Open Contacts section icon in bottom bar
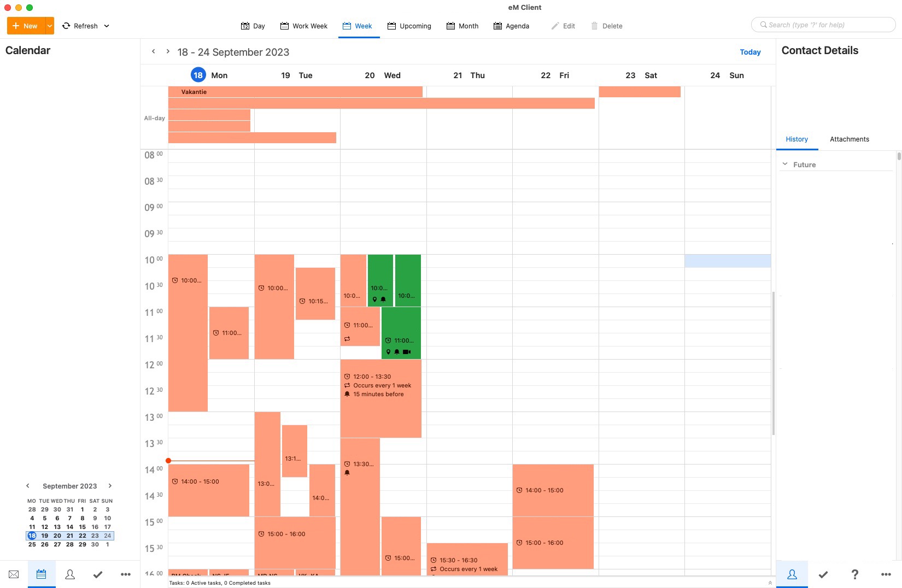902x588 pixels. point(70,574)
